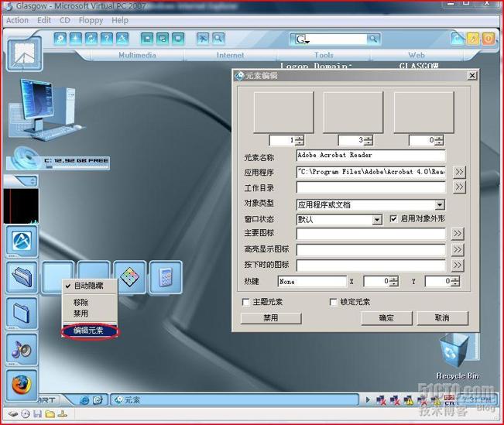Browse for 主要图标 with >> button

(x=458, y=234)
